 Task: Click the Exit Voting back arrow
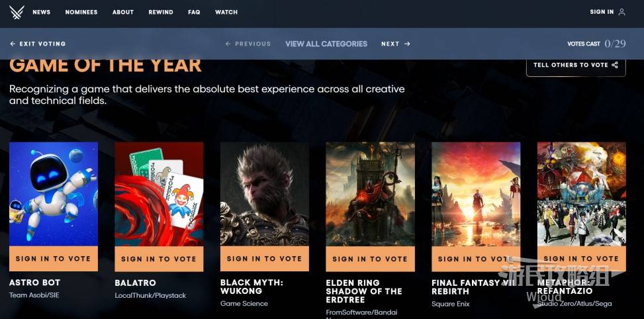pyautogui.click(x=13, y=44)
